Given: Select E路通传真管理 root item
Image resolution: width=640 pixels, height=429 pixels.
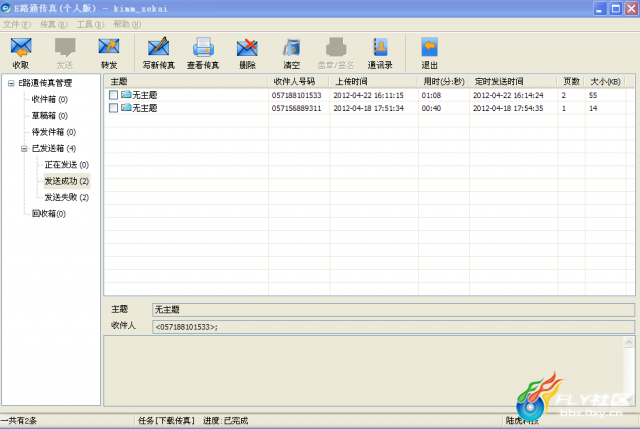Looking at the screenshot, I should pyautogui.click(x=45, y=83).
